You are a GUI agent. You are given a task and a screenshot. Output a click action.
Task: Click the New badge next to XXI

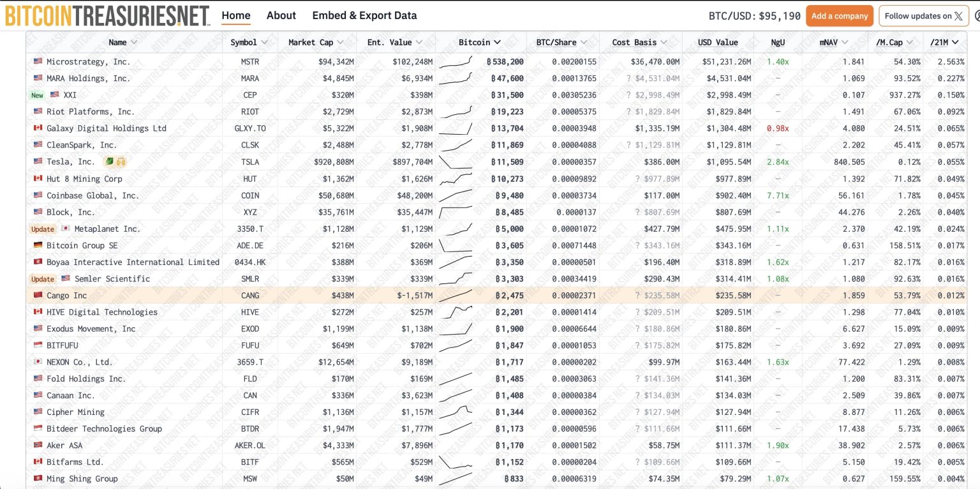point(37,94)
